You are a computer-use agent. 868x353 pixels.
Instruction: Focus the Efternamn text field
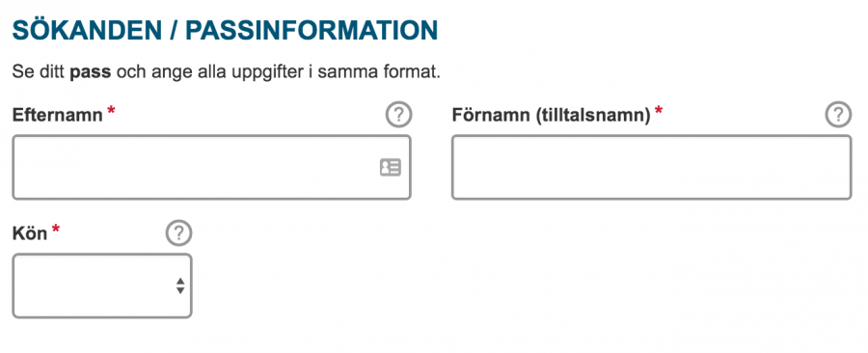(211, 167)
